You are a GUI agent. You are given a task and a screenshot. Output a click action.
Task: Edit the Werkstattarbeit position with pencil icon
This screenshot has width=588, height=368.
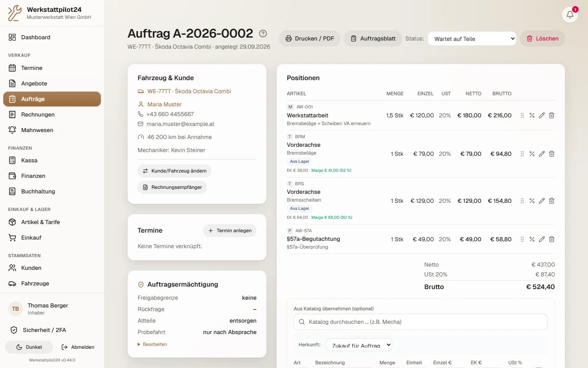coord(542,115)
